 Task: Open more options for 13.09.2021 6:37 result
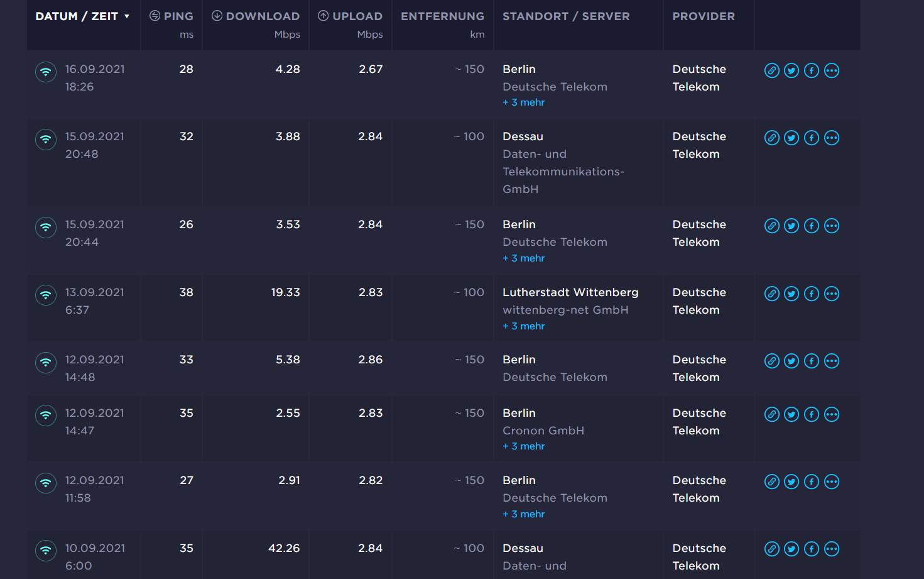click(x=832, y=294)
